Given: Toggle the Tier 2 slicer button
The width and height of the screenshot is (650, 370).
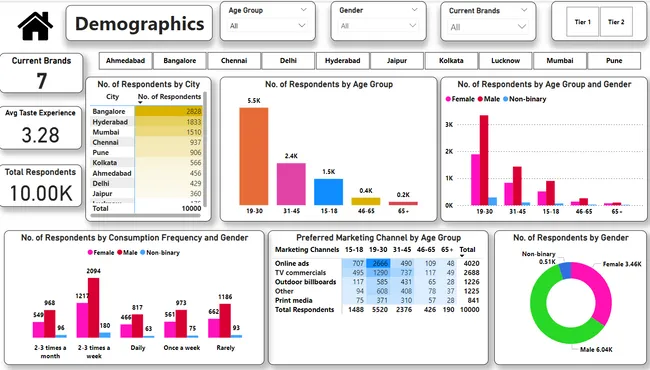Looking at the screenshot, I should [x=616, y=22].
